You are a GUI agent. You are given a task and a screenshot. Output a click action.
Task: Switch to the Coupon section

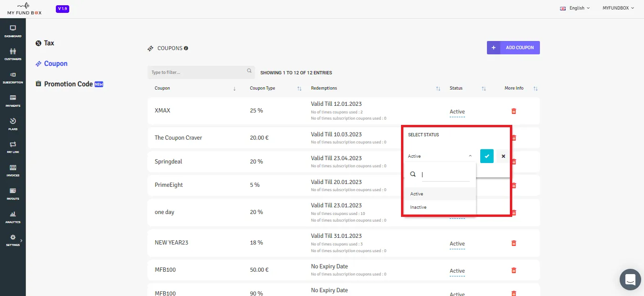point(52,63)
